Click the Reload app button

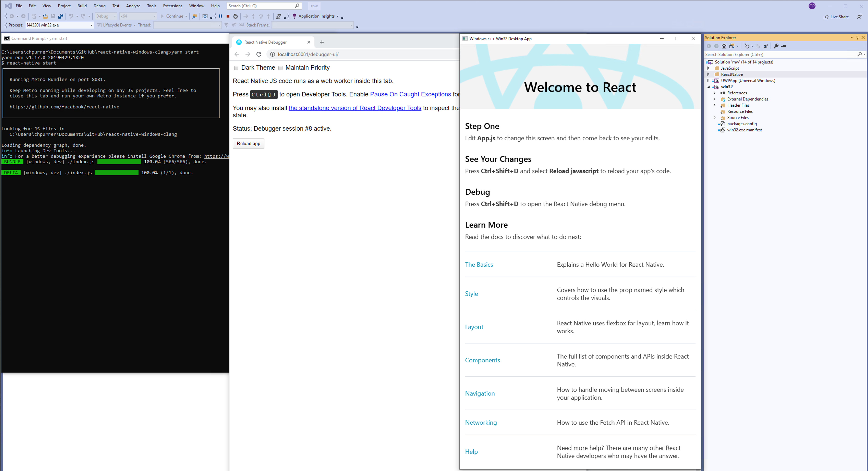(x=248, y=143)
